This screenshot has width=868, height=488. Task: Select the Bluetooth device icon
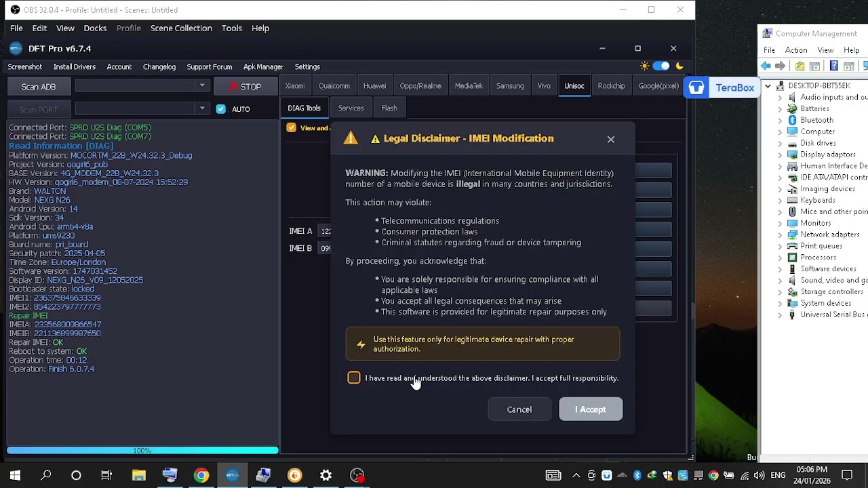tap(792, 120)
